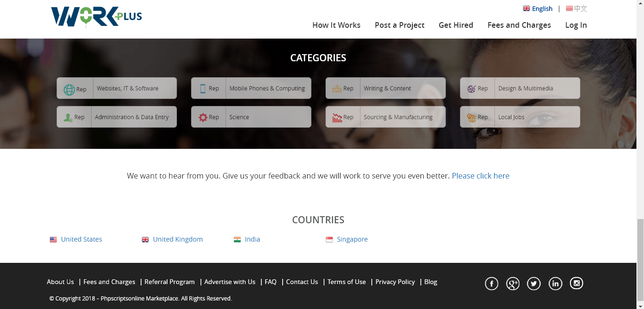
Task: Open the Local Jobs category
Action: point(520,117)
